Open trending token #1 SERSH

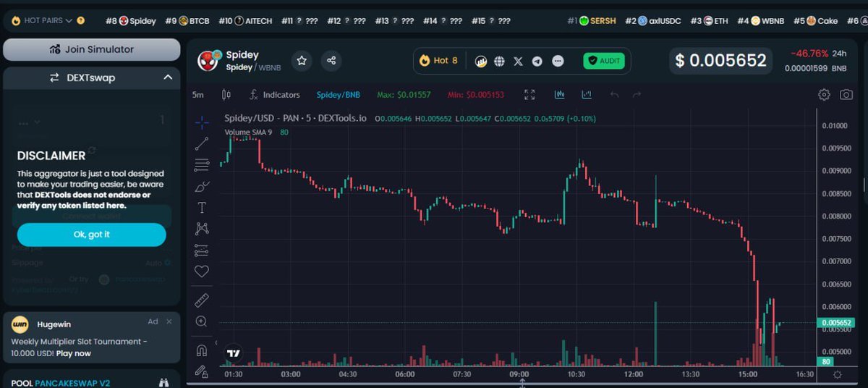click(x=592, y=20)
